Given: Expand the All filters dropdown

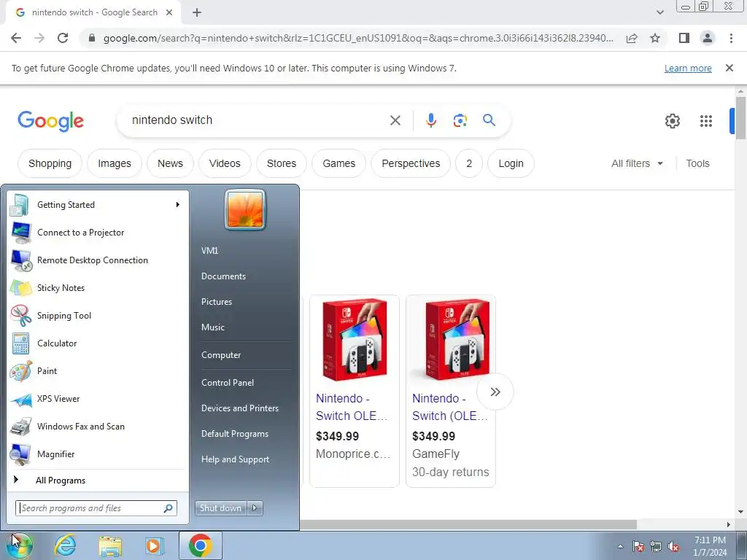Looking at the screenshot, I should (637, 163).
